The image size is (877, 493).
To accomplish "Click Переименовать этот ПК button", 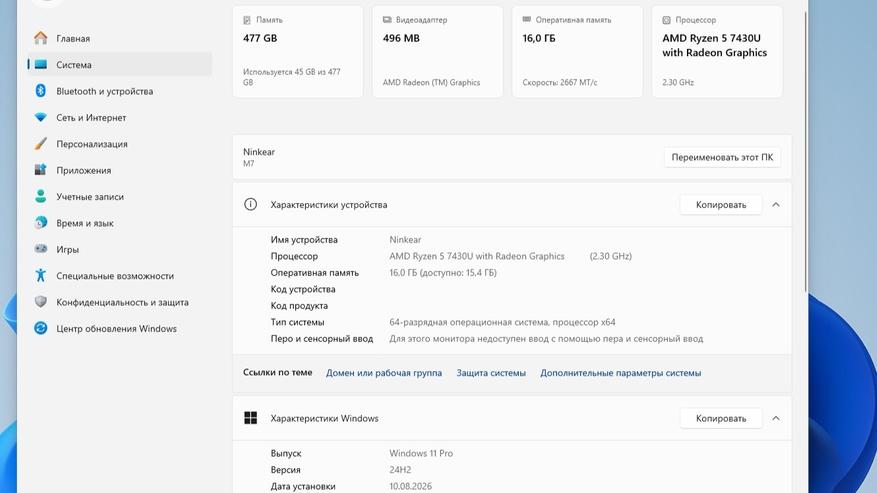I will click(722, 157).
